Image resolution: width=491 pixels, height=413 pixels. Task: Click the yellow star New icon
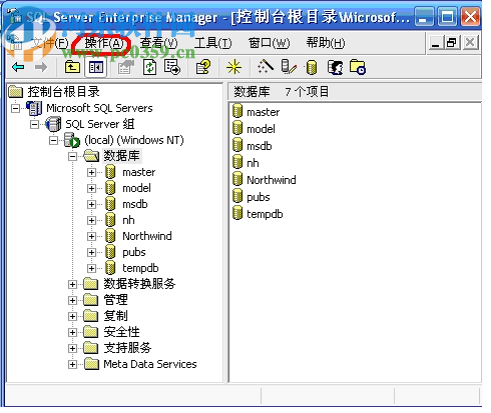tap(234, 67)
